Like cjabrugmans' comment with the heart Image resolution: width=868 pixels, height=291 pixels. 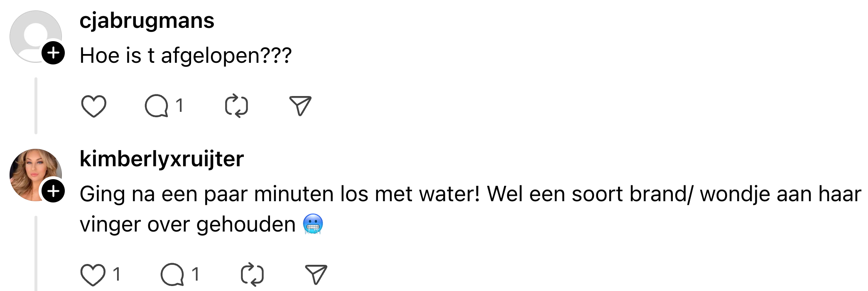pyautogui.click(x=93, y=106)
